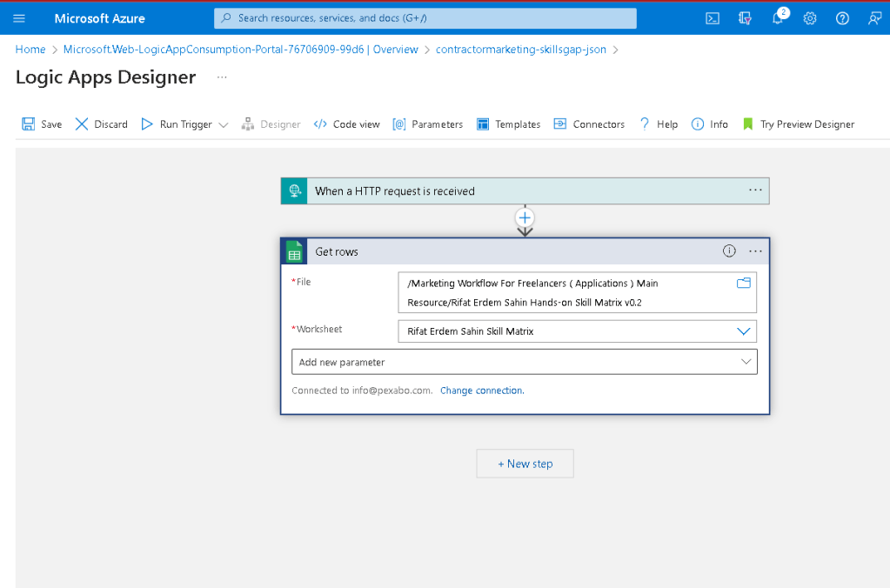
Task: Open Info in the designer toolbar
Action: [710, 124]
